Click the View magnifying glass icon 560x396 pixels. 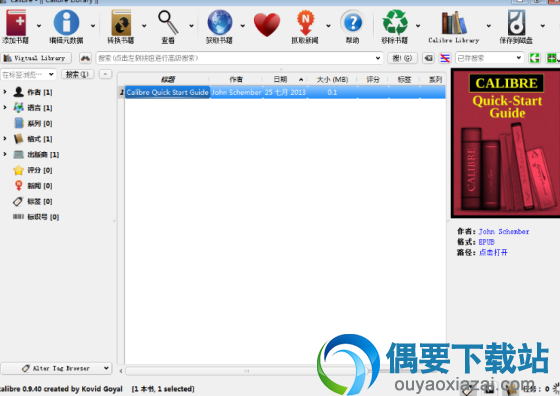(168, 22)
